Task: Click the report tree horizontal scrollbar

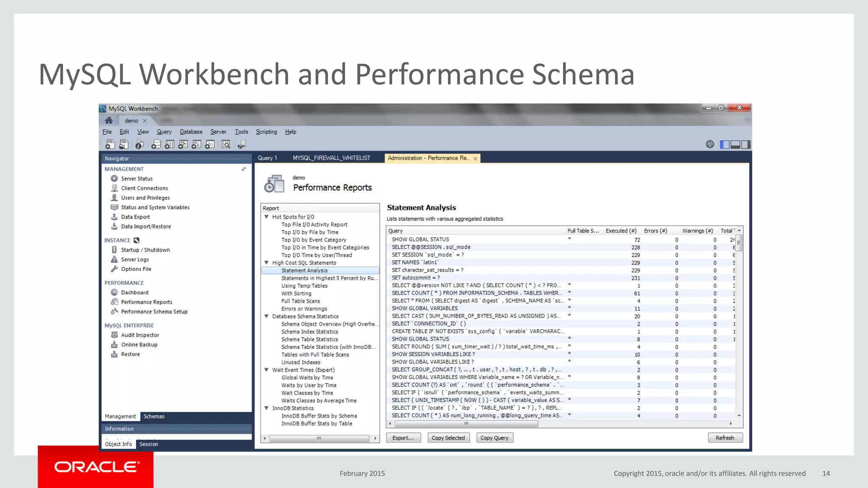Action: coord(319,438)
